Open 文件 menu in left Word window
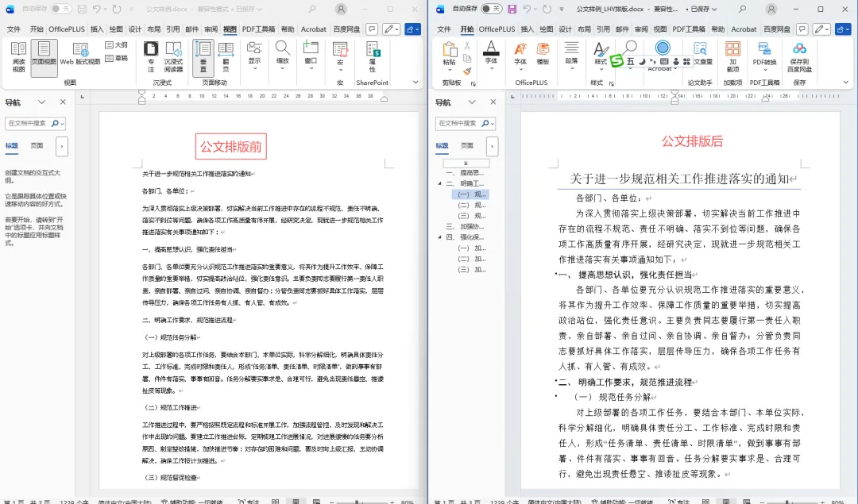Screen dimensions: 858x504 pyautogui.click(x=14, y=29)
